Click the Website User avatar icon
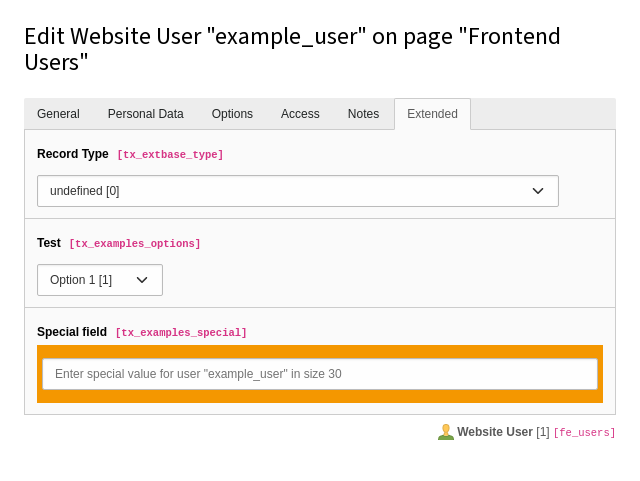This screenshot has width=640, height=481. click(x=446, y=432)
